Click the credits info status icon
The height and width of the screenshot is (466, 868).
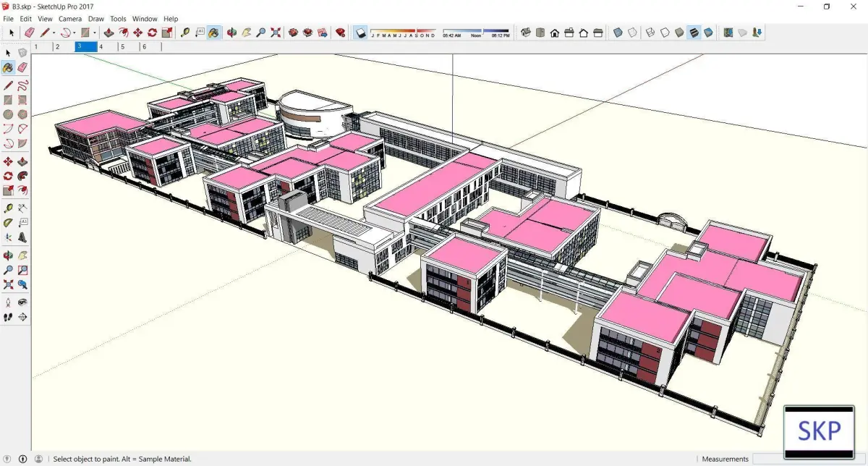point(22,459)
